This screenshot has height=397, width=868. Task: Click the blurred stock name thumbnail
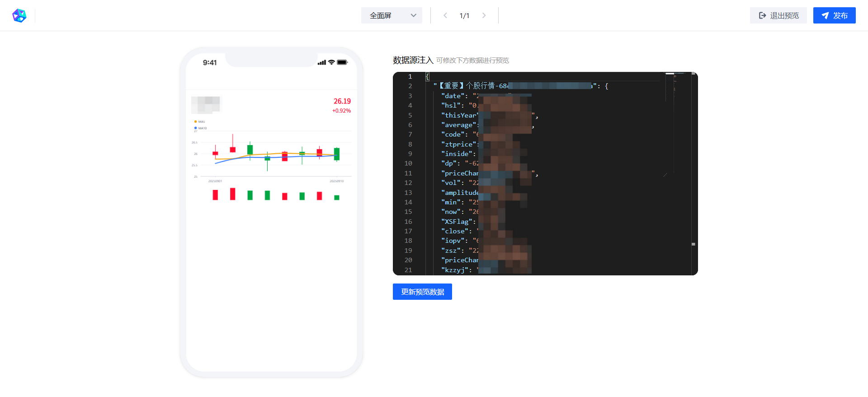click(206, 104)
